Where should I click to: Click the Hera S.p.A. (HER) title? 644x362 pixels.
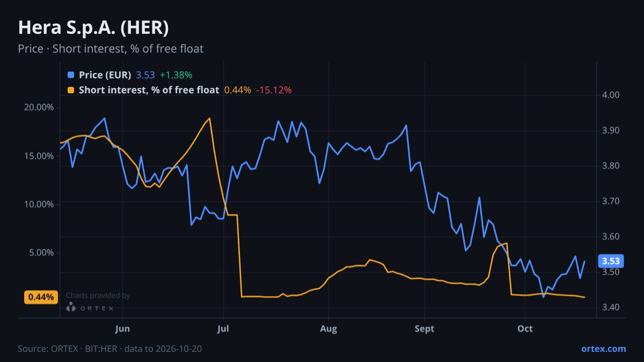pos(93,27)
